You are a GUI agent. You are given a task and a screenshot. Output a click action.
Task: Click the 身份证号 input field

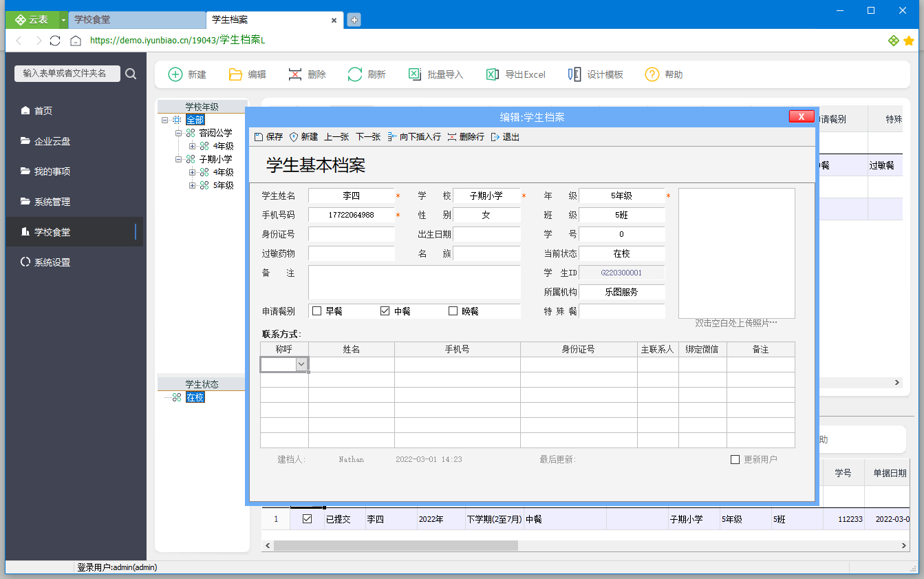[352, 234]
